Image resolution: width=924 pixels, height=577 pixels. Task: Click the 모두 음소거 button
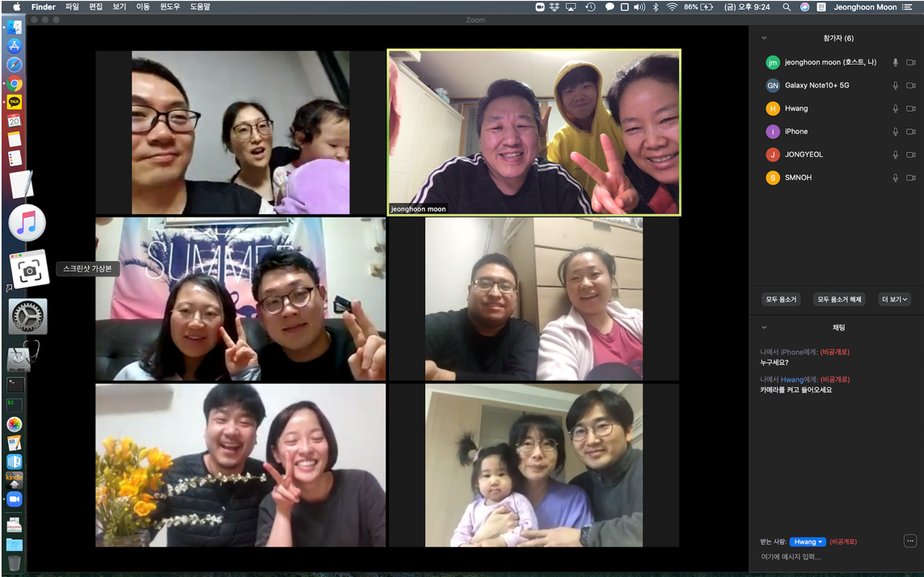pyautogui.click(x=781, y=299)
